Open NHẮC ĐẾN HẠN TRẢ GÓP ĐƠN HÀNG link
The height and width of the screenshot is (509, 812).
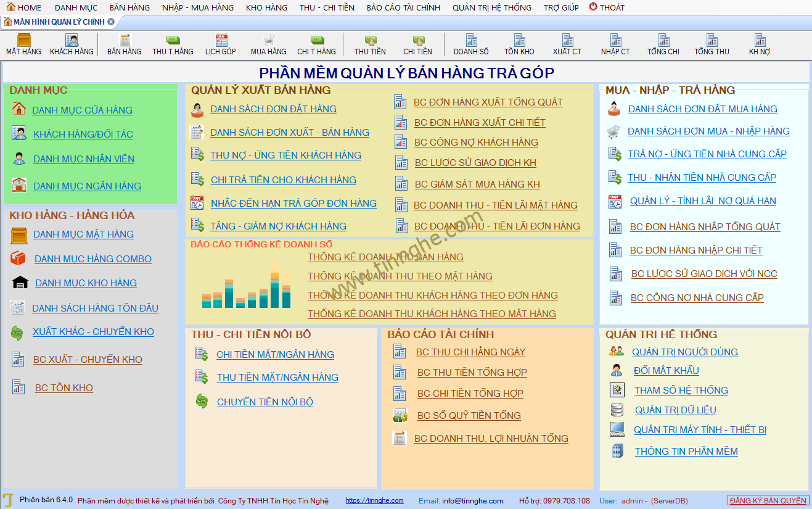coord(293,203)
